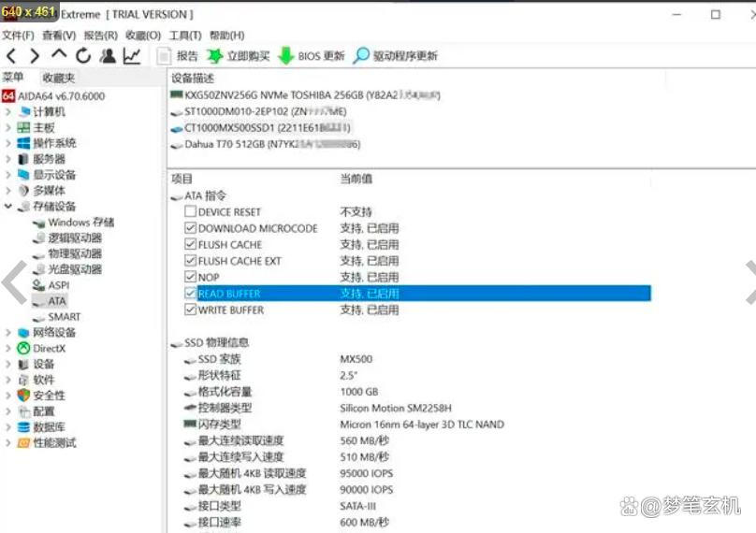The width and height of the screenshot is (756, 533).
Task: Select the 控制器类型 Silicon Motion SM2258H row
Action: (x=318, y=409)
